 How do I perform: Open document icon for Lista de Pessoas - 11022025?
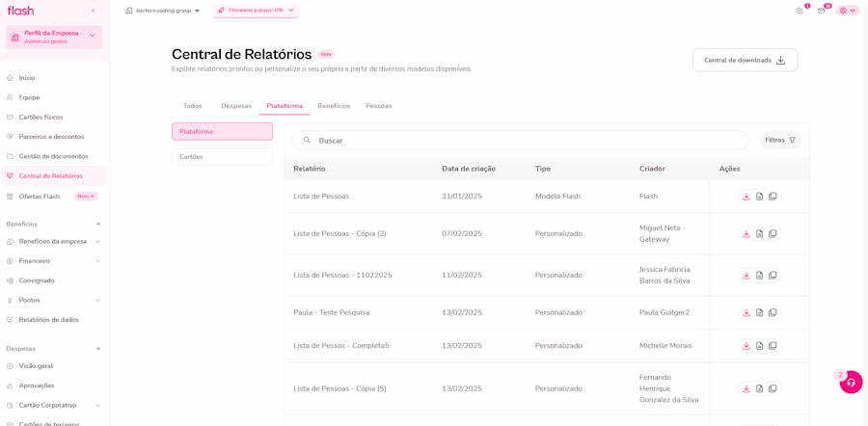tap(759, 276)
